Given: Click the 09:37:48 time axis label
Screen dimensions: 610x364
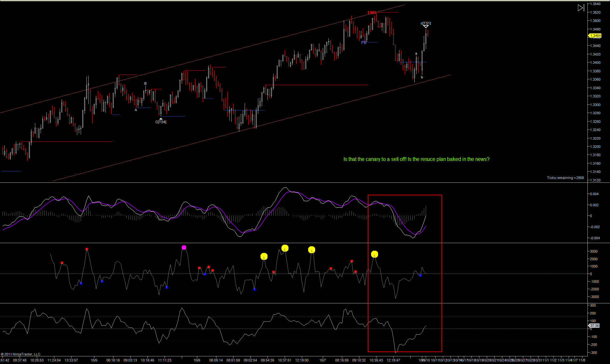Looking at the screenshot, I should [x=20, y=360].
